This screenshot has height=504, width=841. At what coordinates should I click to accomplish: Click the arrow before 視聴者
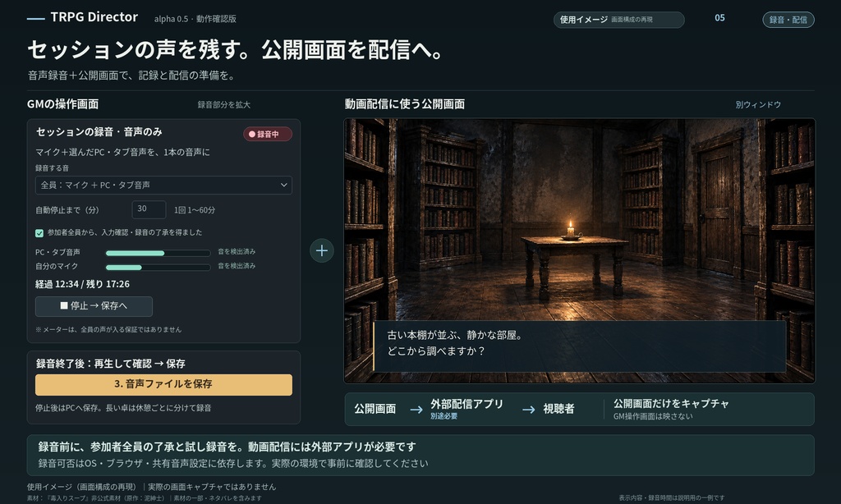click(528, 410)
